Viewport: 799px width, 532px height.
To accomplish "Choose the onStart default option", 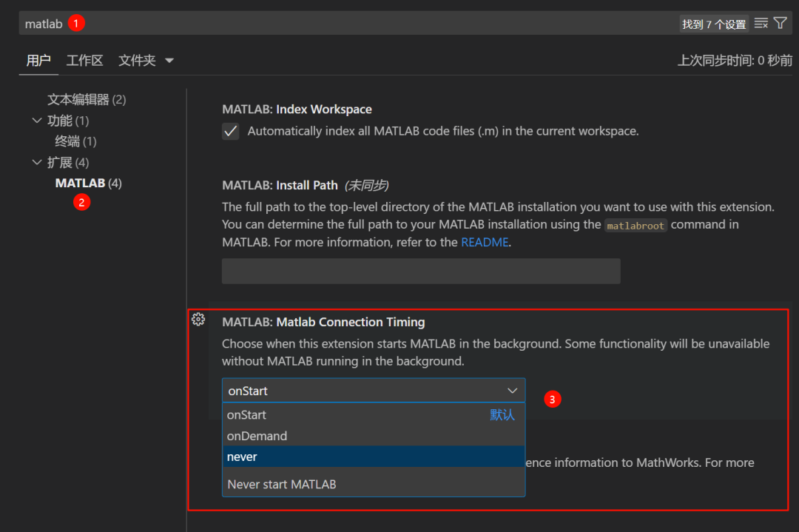I will tap(374, 415).
